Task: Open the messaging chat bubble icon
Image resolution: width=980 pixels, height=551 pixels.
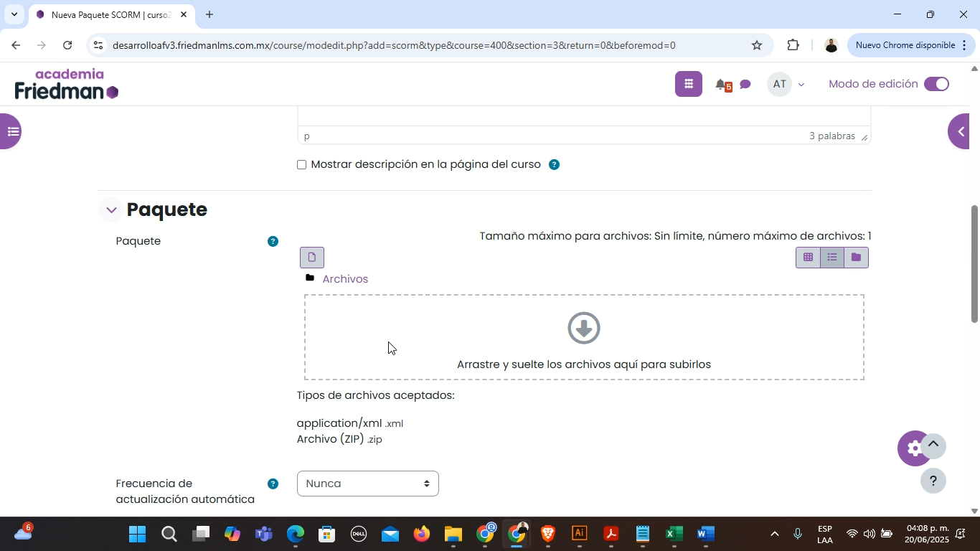Action: (x=745, y=85)
